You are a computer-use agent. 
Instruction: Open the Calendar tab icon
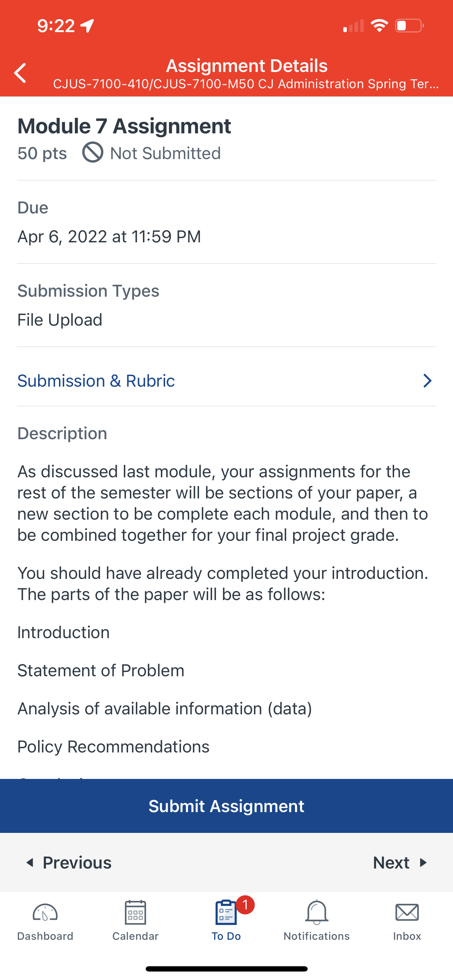135,912
